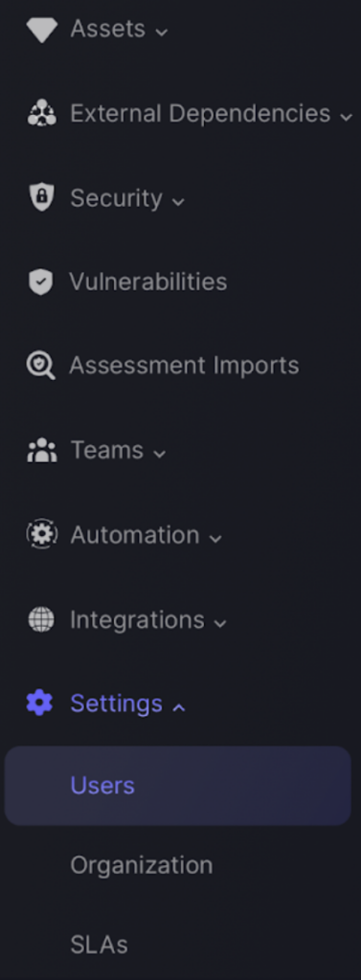This screenshot has height=980, width=361.
Task: Click the External Dependencies icon
Action: click(x=41, y=114)
